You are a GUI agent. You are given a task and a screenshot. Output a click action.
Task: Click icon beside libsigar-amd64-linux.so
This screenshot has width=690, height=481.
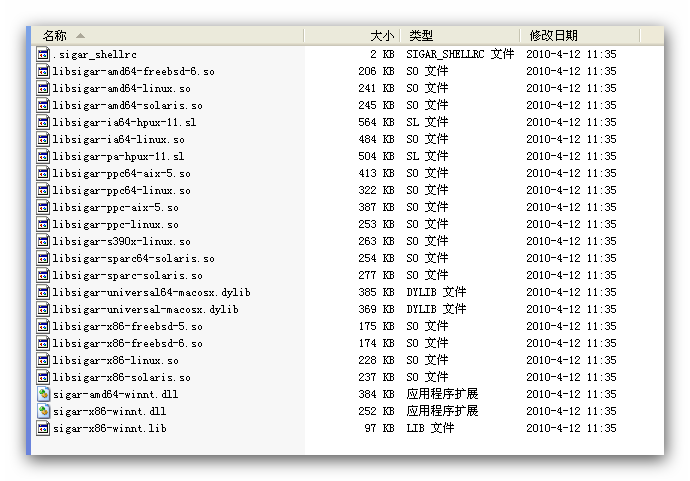pyautogui.click(x=43, y=88)
